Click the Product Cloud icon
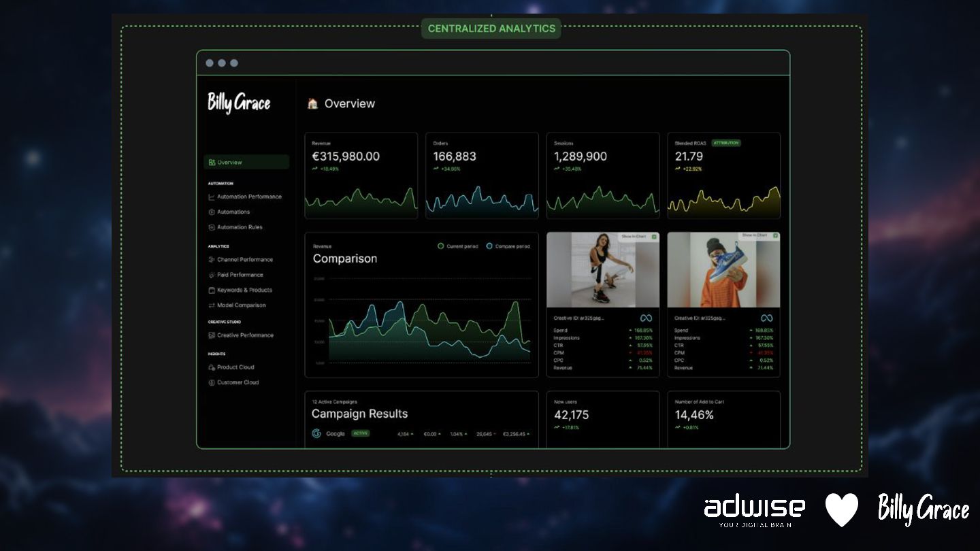The image size is (980, 551). coord(212,367)
